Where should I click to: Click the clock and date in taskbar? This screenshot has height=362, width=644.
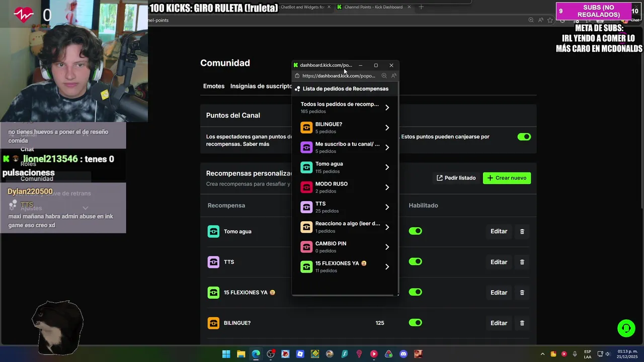627,354
